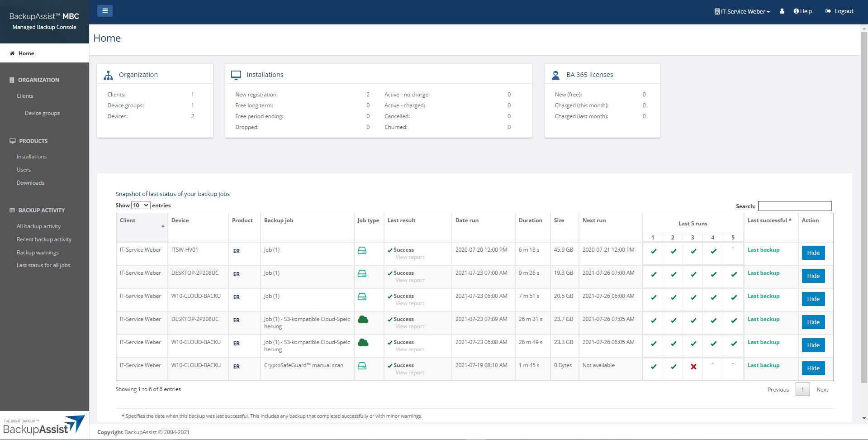Viewport: 868px width, 440px height.
Task: Click the red failed run X icon
Action: pyautogui.click(x=693, y=367)
